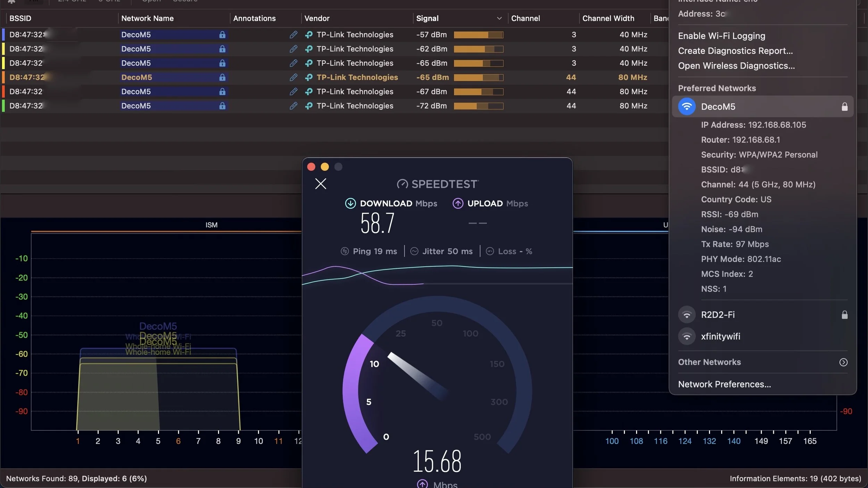Expand the Other Networks submenu arrow
Image resolution: width=868 pixels, height=488 pixels.
click(843, 362)
